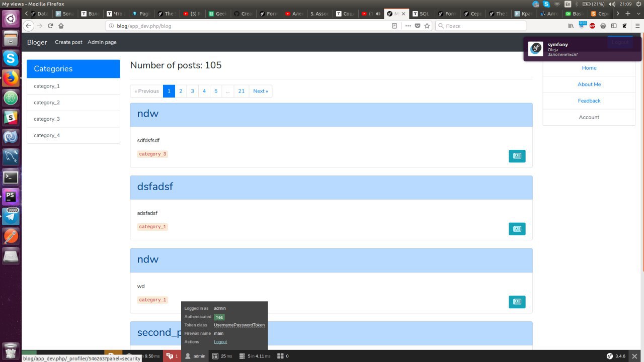Toggle reader view in the address bar

394,26
